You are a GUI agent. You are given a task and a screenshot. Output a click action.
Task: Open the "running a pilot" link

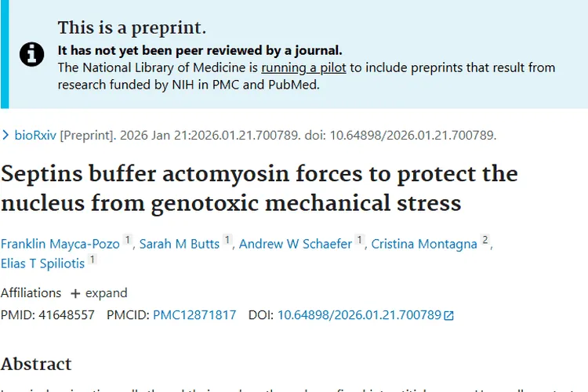(x=303, y=67)
